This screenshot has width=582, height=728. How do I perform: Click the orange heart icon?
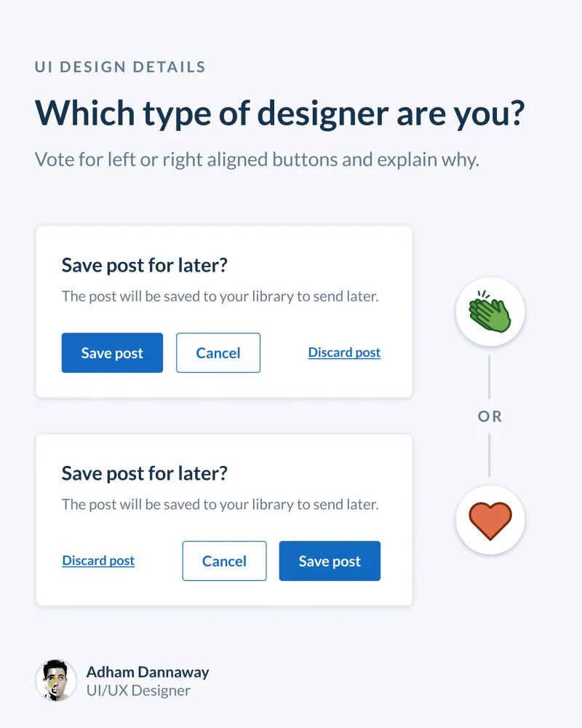[x=490, y=520]
